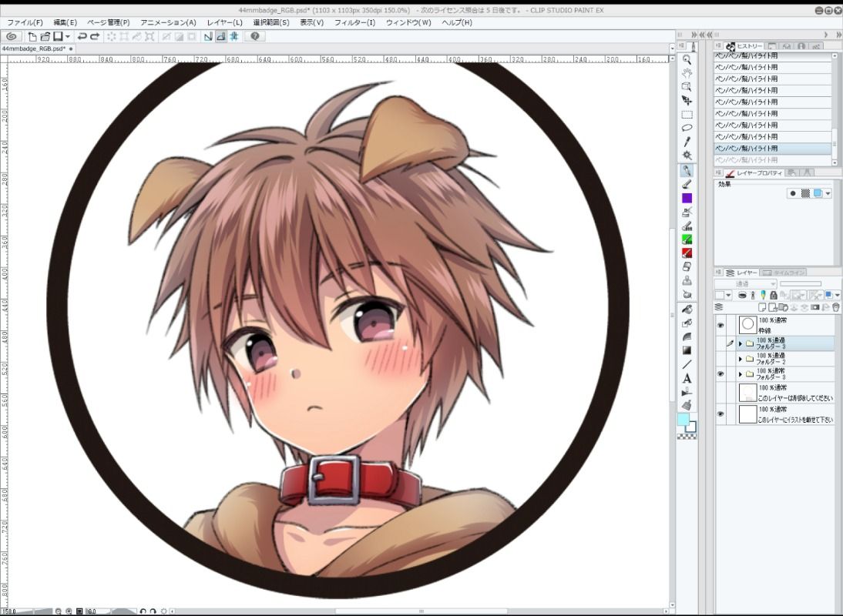Select the Rectangle selection marquee tool
This screenshot has width=843, height=616.
687,115
